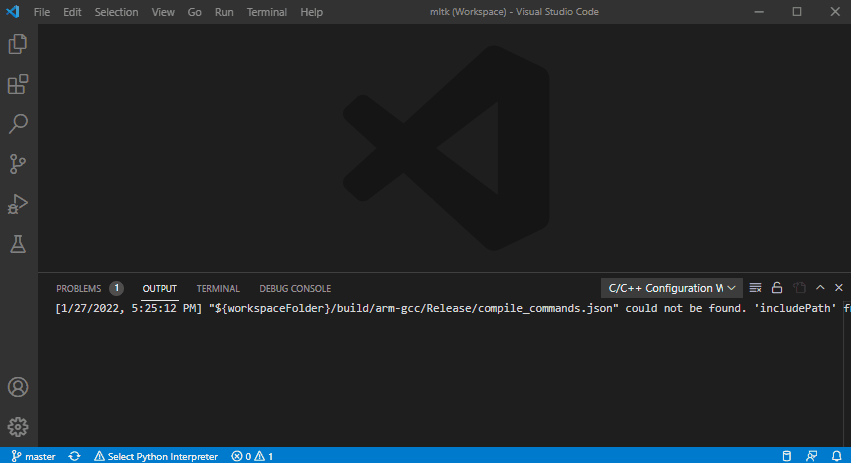This screenshot has width=851, height=463.
Task: Open the Source Control view
Action: (x=18, y=164)
